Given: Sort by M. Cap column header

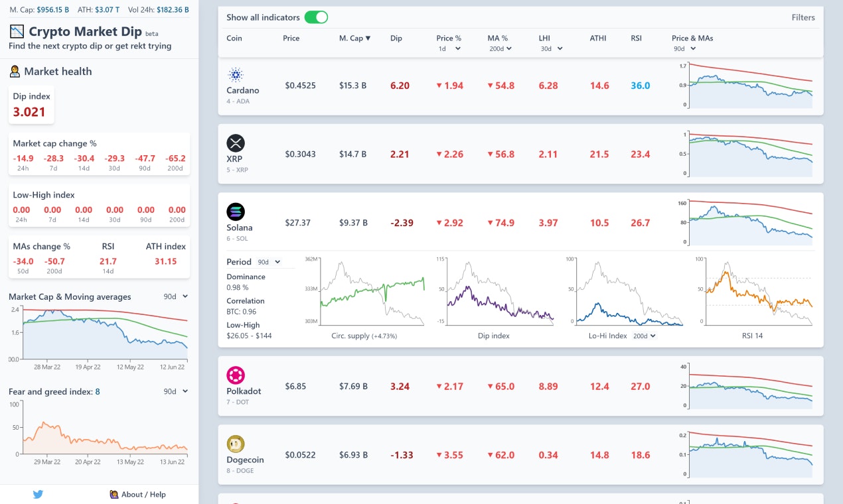Looking at the screenshot, I should pos(355,38).
